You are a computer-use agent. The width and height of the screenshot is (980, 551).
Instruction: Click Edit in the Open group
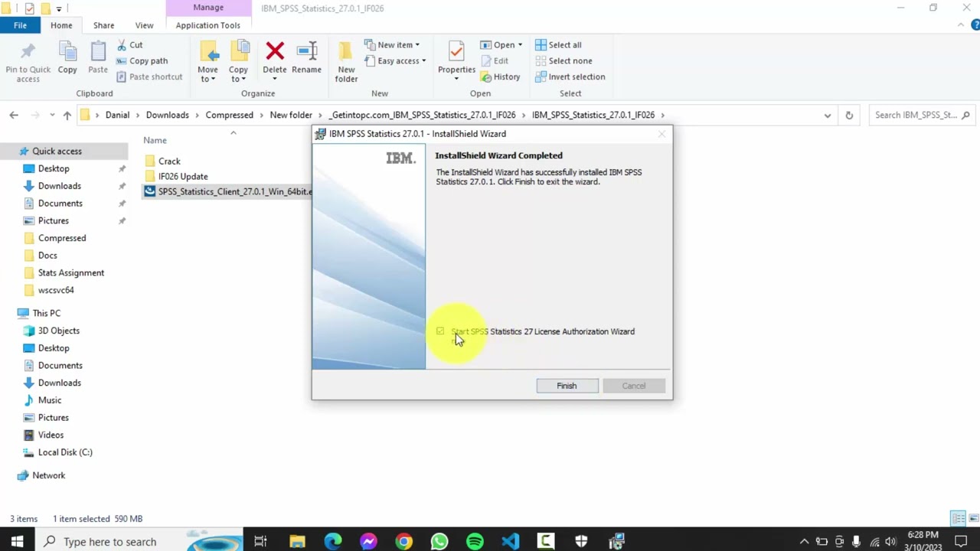tap(494, 61)
